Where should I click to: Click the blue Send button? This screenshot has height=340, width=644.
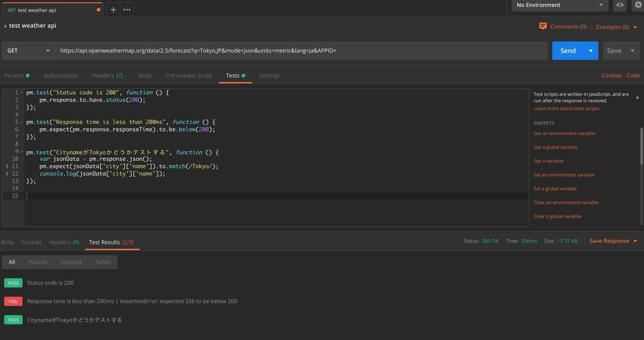568,51
